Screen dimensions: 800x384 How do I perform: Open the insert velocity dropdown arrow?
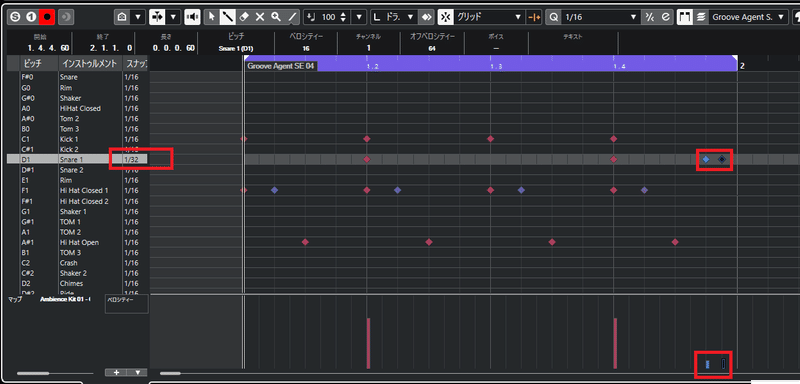pyautogui.click(x=359, y=17)
